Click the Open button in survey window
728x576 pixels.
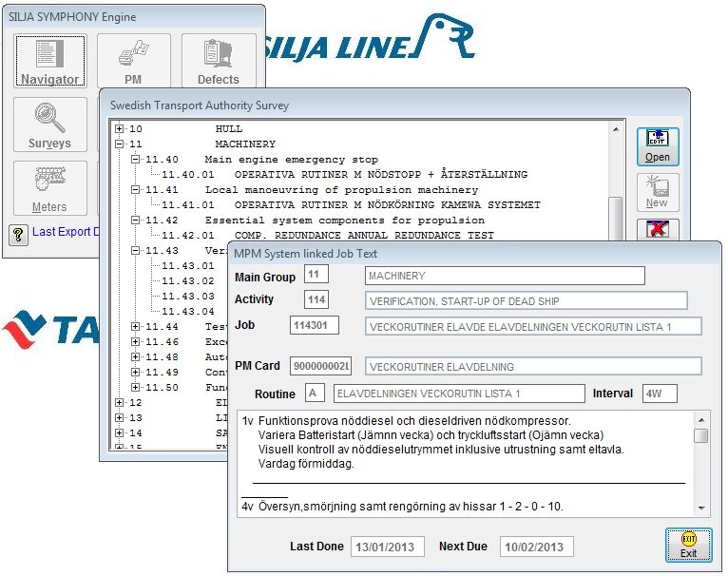[658, 146]
